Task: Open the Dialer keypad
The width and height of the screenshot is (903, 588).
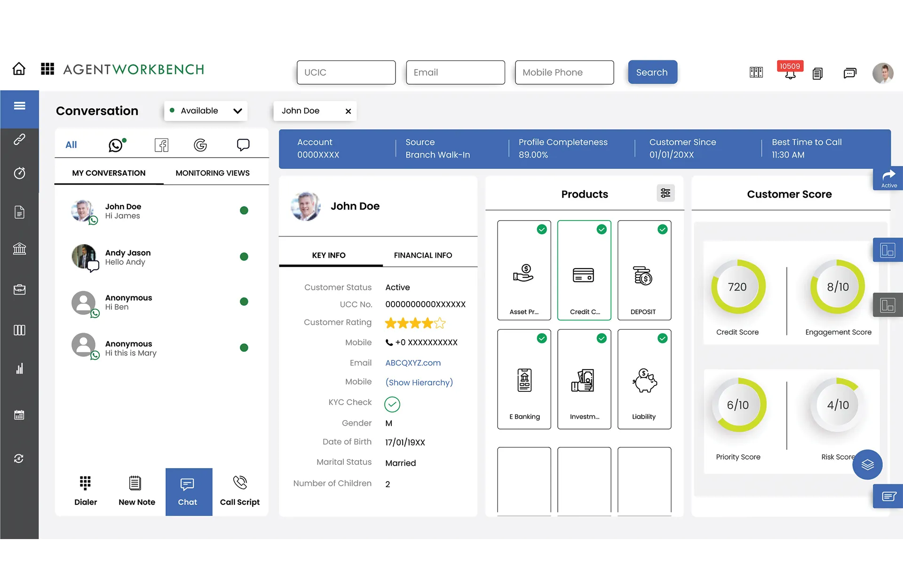Action: (x=86, y=491)
